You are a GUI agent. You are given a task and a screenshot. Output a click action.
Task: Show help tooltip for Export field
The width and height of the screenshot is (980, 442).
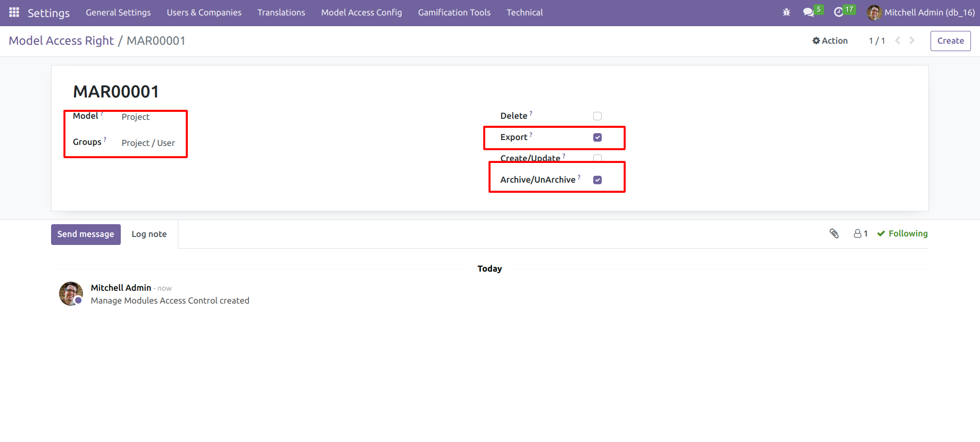[x=531, y=134]
